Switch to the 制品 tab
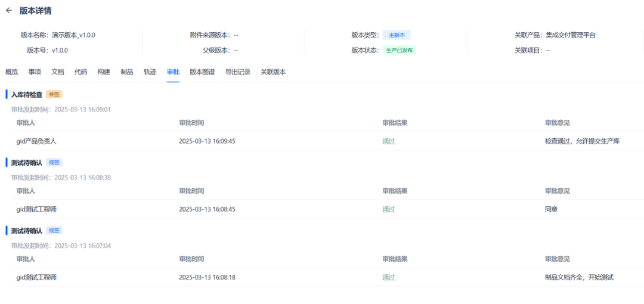This screenshot has height=304, width=644. pos(126,72)
